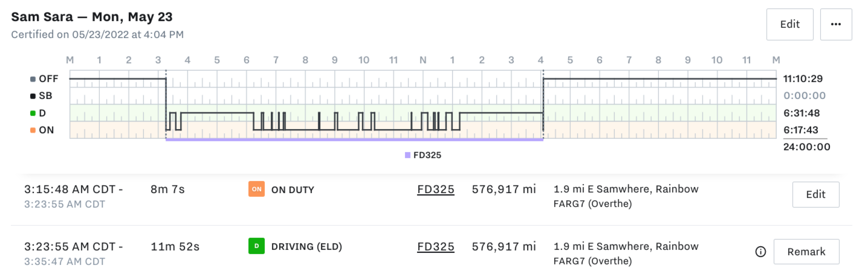Viewport: 868px width, 280px height.
Task: Click the purple FD325 bar under the graph
Action: coord(354,140)
